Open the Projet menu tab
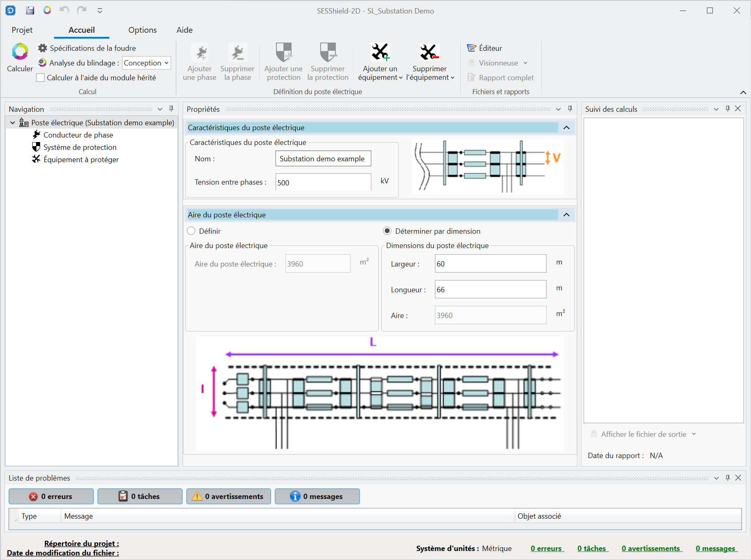The height and width of the screenshot is (560, 751). point(22,30)
